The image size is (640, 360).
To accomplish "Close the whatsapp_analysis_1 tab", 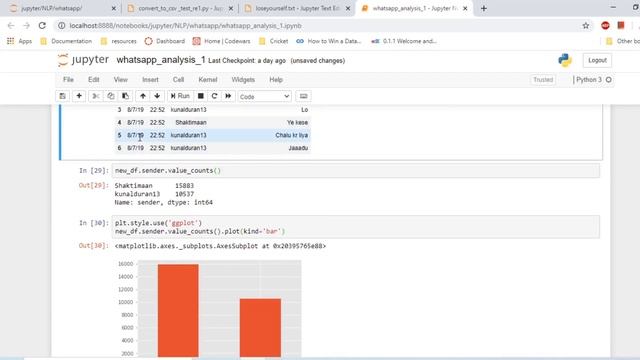I will (x=465, y=8).
